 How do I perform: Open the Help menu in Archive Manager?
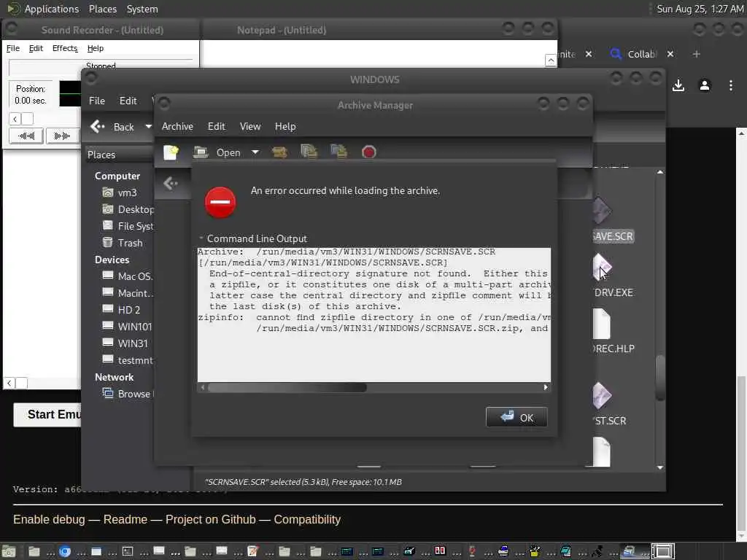click(x=285, y=127)
